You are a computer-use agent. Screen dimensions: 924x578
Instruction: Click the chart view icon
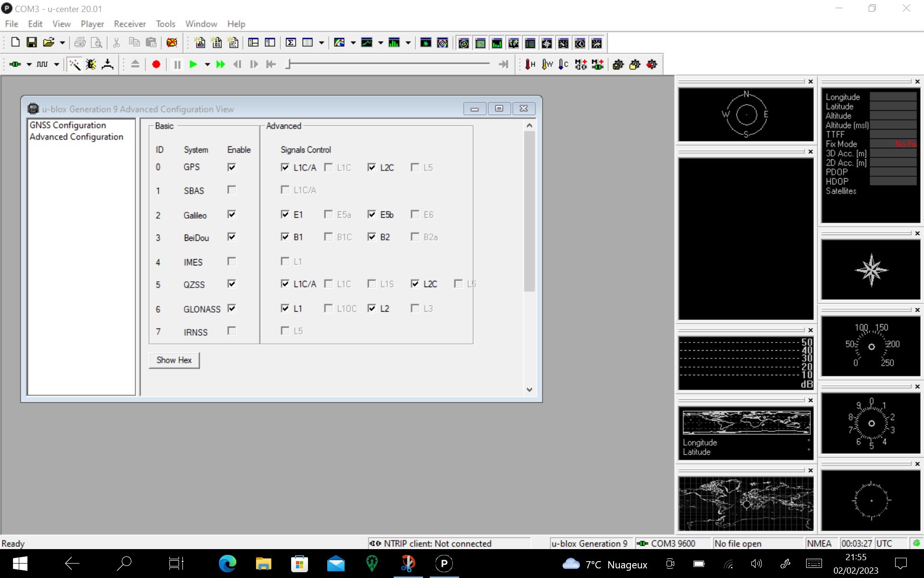tap(367, 42)
